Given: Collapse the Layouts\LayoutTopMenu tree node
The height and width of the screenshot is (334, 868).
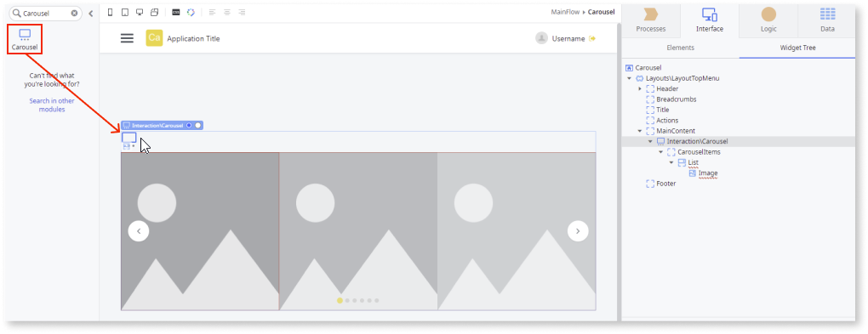Looking at the screenshot, I should tap(630, 78).
